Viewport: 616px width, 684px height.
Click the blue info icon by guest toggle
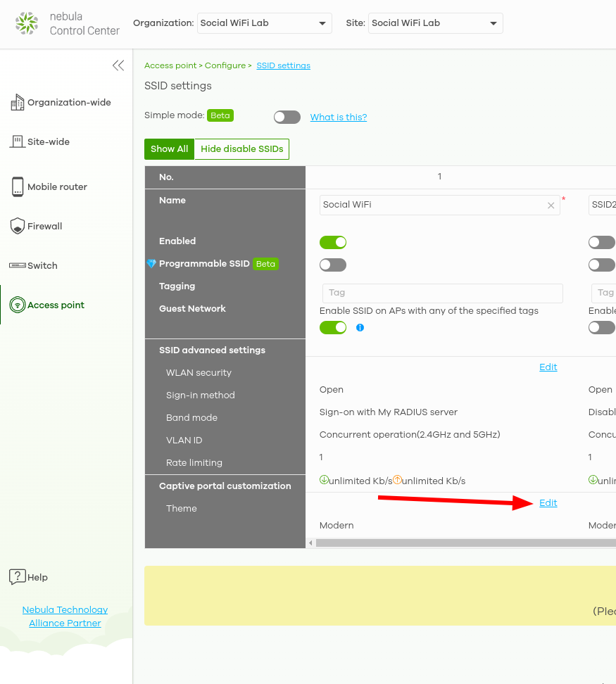(x=360, y=327)
